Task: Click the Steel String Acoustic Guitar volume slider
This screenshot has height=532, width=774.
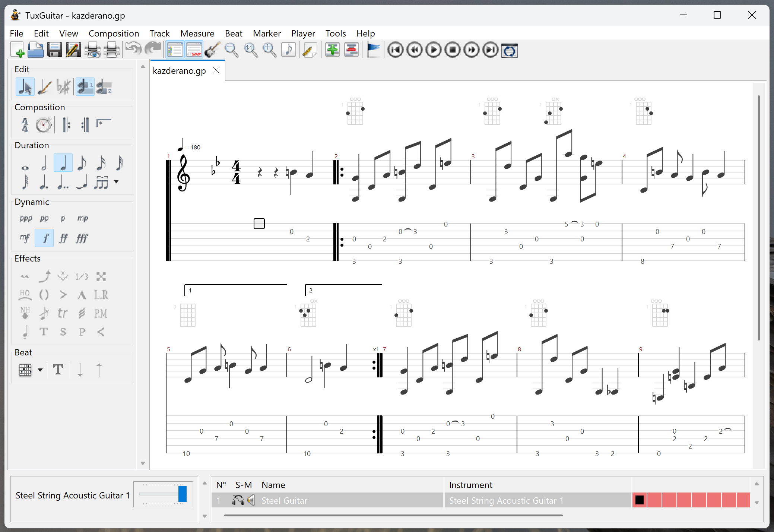Action: pyautogui.click(x=182, y=494)
